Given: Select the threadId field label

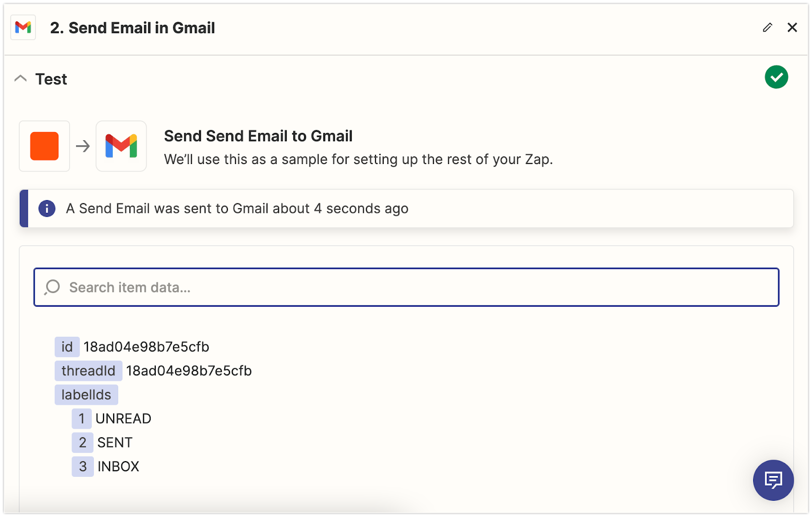Looking at the screenshot, I should pos(88,371).
